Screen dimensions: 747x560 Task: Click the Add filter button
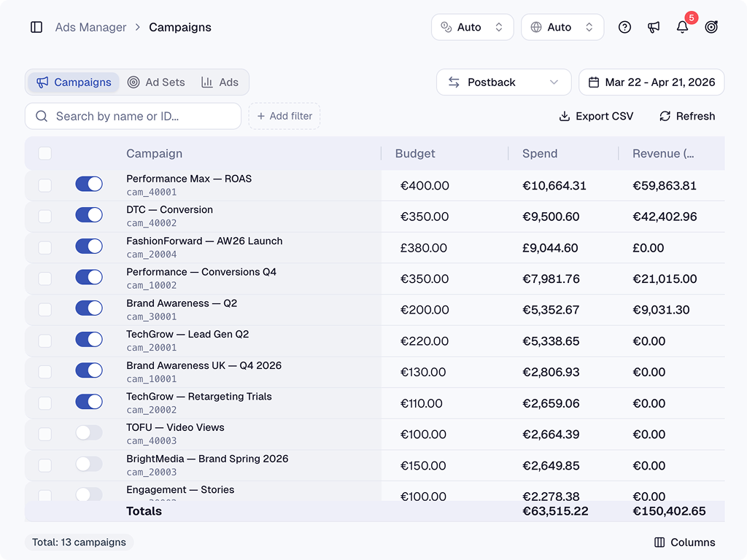click(x=285, y=116)
